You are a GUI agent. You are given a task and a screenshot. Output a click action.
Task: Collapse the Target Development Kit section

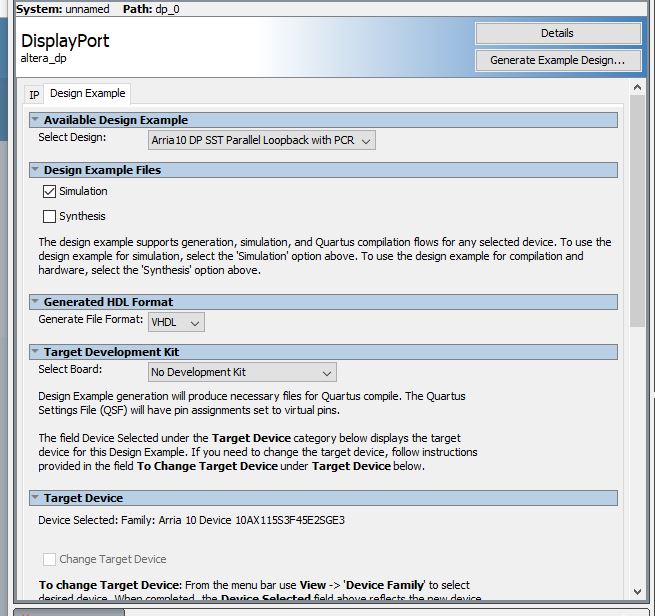coord(36,352)
